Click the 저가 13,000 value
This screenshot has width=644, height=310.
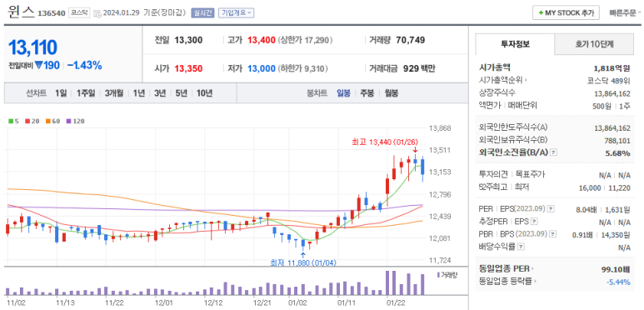[262, 68]
